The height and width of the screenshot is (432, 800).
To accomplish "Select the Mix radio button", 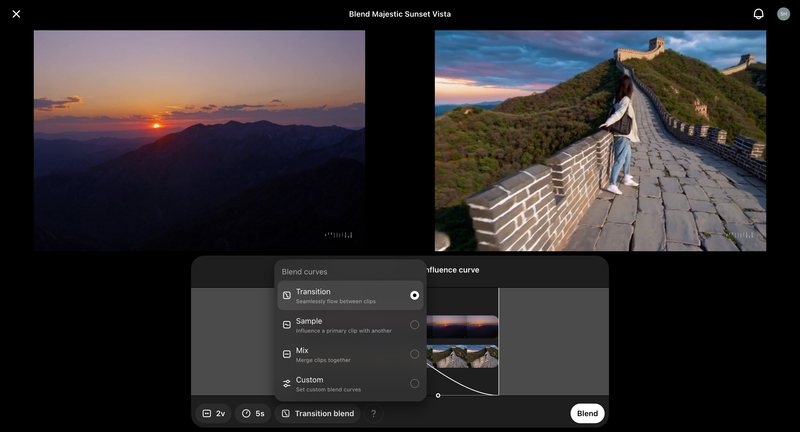I will tap(414, 354).
